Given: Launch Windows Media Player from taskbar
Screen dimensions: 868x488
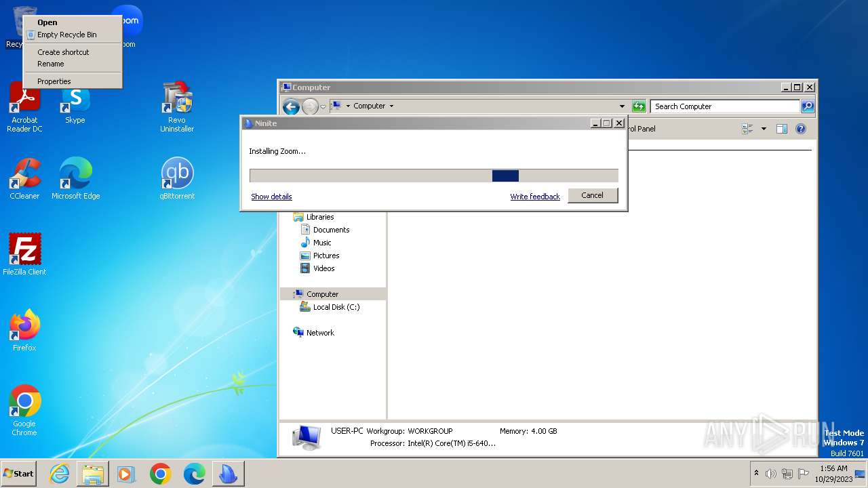Looking at the screenshot, I should [x=126, y=474].
